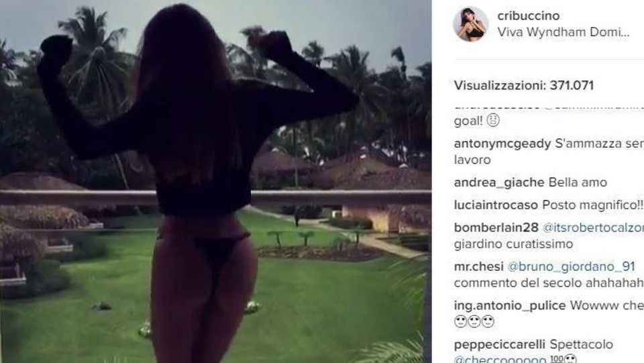The height and width of the screenshot is (363, 644).
Task: Open the bomberlain28 commenter profile
Action: click(x=496, y=227)
